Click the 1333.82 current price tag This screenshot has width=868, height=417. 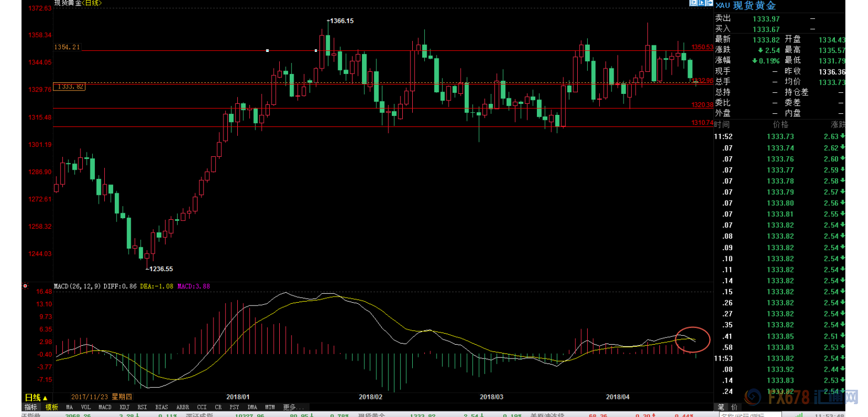point(70,87)
